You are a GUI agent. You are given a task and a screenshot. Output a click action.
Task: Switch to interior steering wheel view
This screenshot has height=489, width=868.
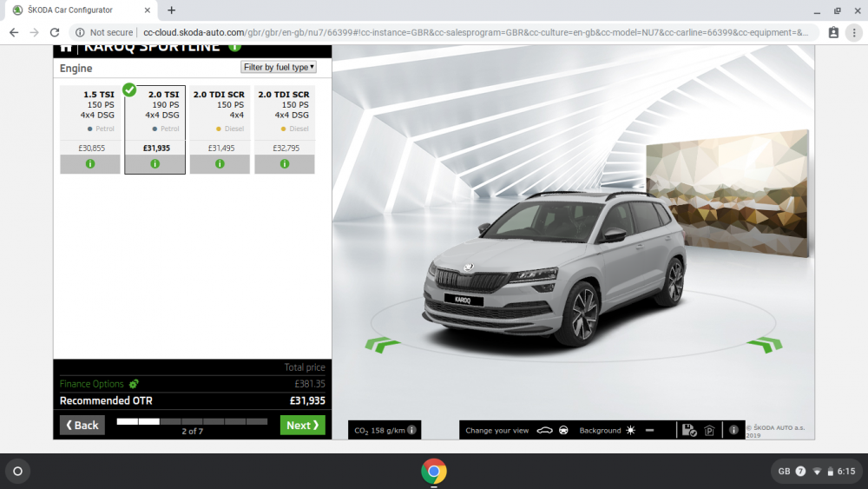(563, 430)
